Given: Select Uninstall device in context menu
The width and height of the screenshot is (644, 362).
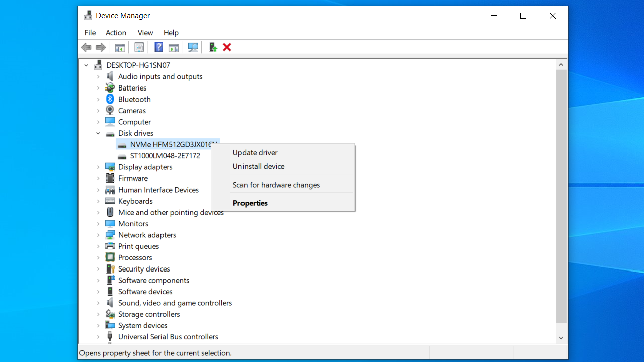Looking at the screenshot, I should click(259, 166).
